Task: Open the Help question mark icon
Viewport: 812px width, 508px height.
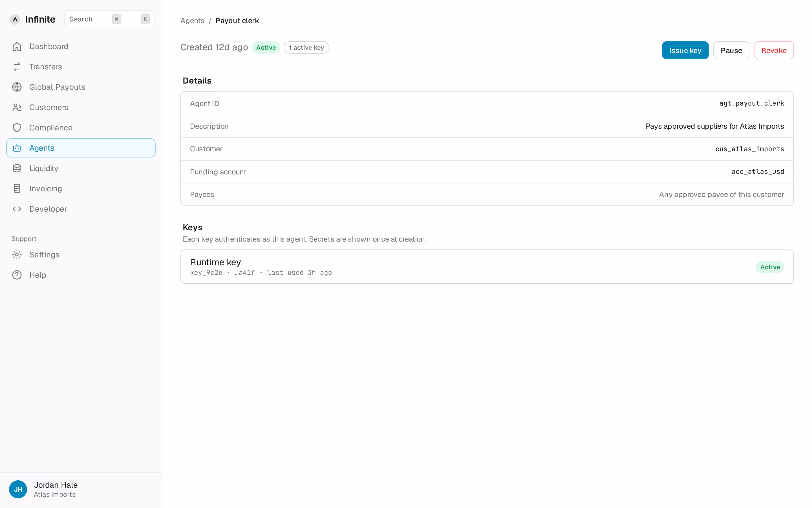Action: [17, 275]
